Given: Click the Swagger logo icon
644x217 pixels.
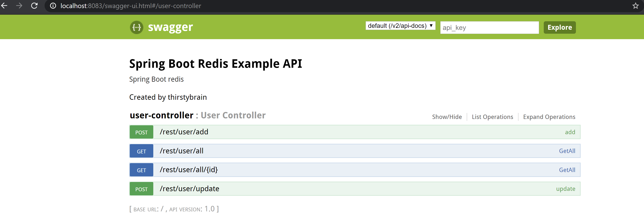Looking at the screenshot, I should point(138,27).
